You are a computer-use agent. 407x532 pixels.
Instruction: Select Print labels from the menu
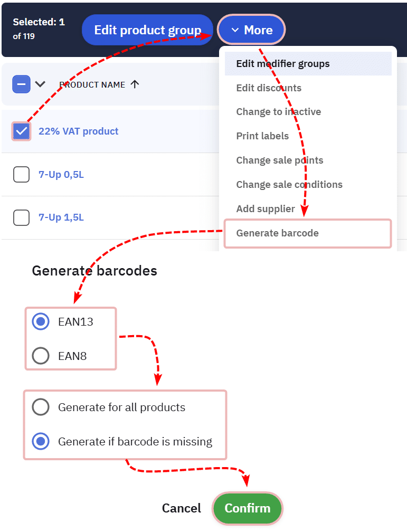262,136
